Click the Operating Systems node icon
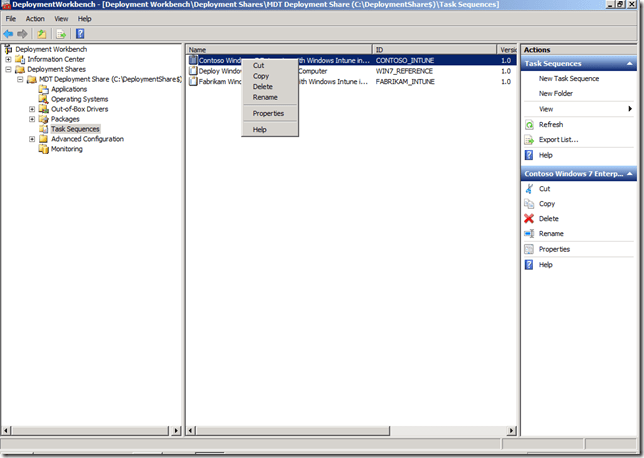 pyautogui.click(x=44, y=99)
